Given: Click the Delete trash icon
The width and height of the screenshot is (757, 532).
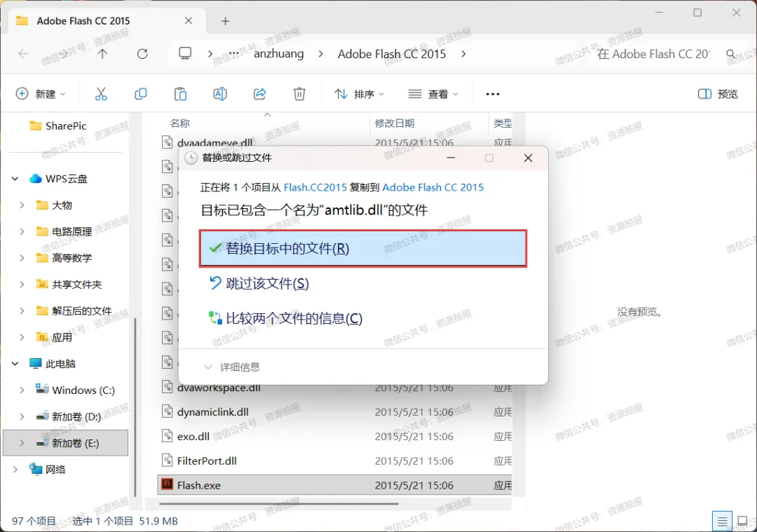Looking at the screenshot, I should coord(299,94).
